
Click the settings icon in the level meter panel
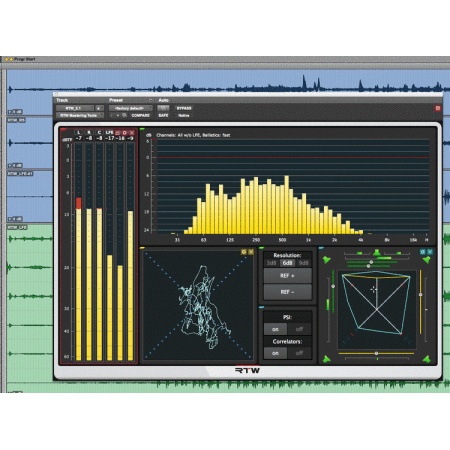[x=125, y=133]
